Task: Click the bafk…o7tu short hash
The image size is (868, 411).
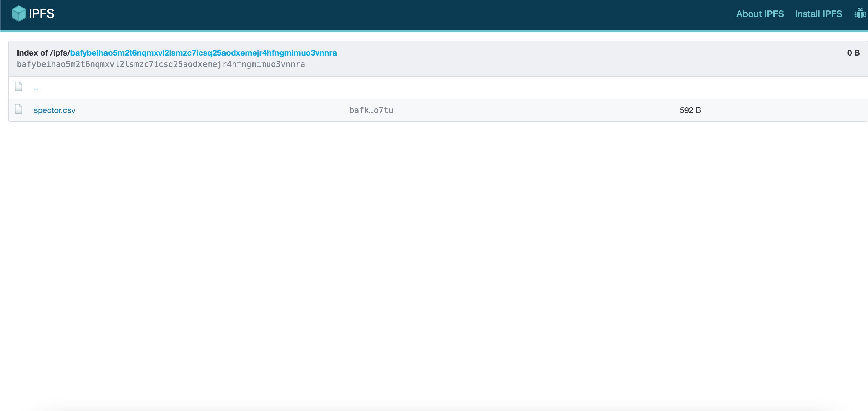Action: pyautogui.click(x=371, y=110)
